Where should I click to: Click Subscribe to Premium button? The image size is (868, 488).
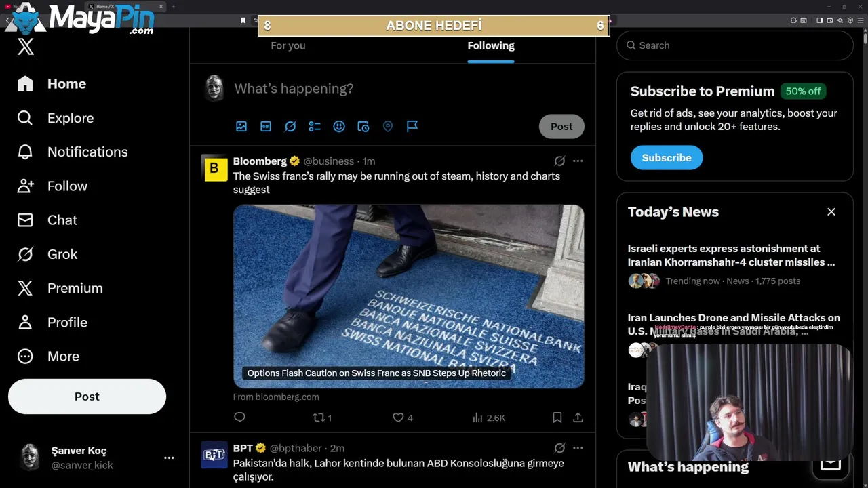(x=667, y=157)
